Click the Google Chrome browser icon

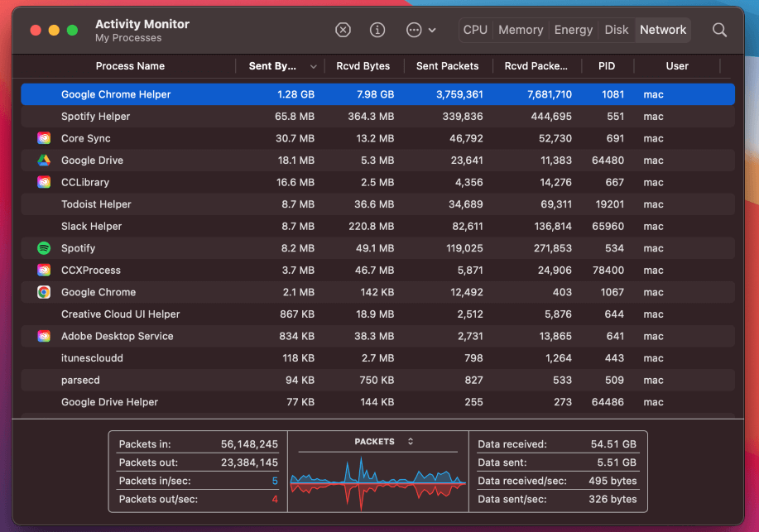coord(44,292)
